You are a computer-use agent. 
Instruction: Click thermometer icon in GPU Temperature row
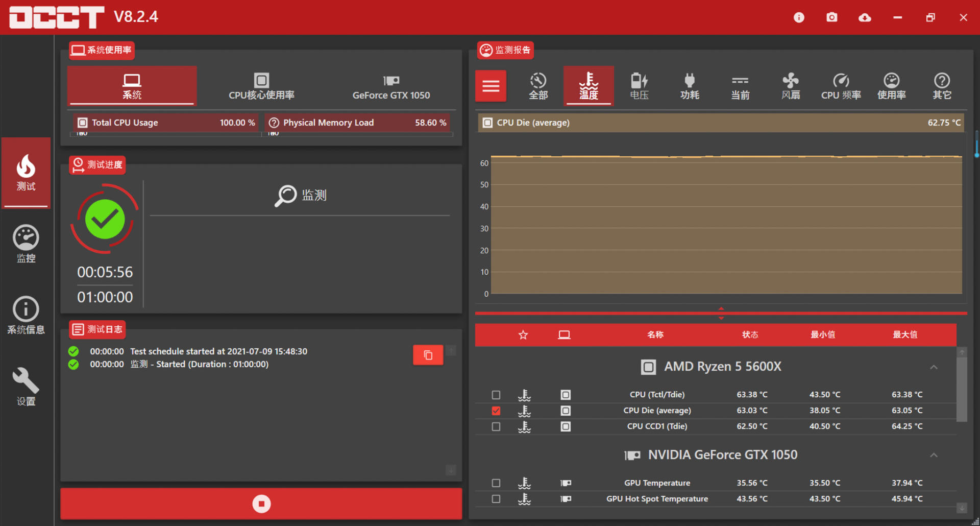pyautogui.click(x=524, y=483)
